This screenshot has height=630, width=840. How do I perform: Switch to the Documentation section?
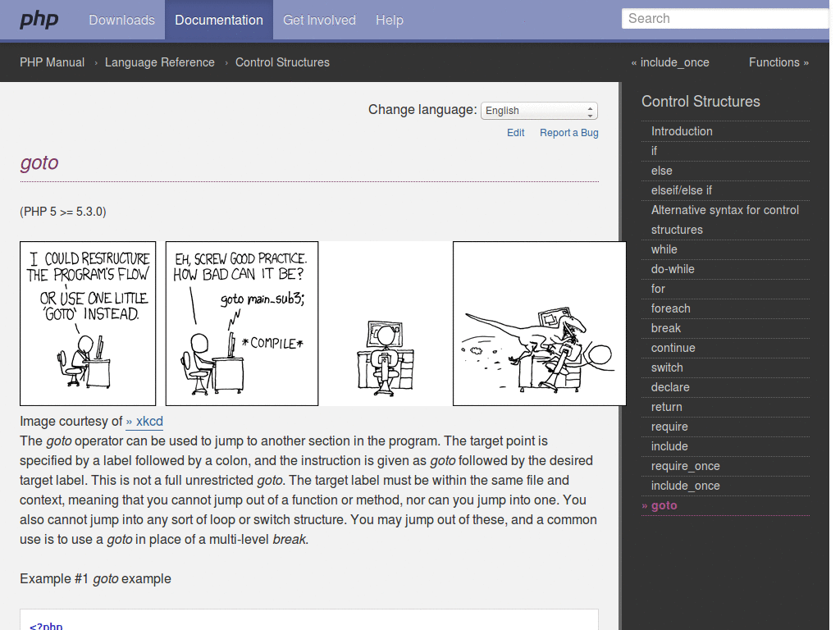point(218,20)
